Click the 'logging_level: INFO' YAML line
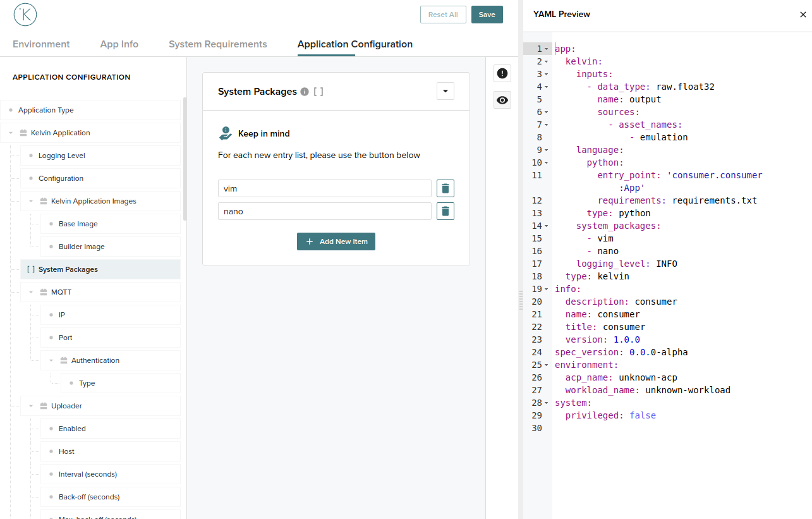 626,264
